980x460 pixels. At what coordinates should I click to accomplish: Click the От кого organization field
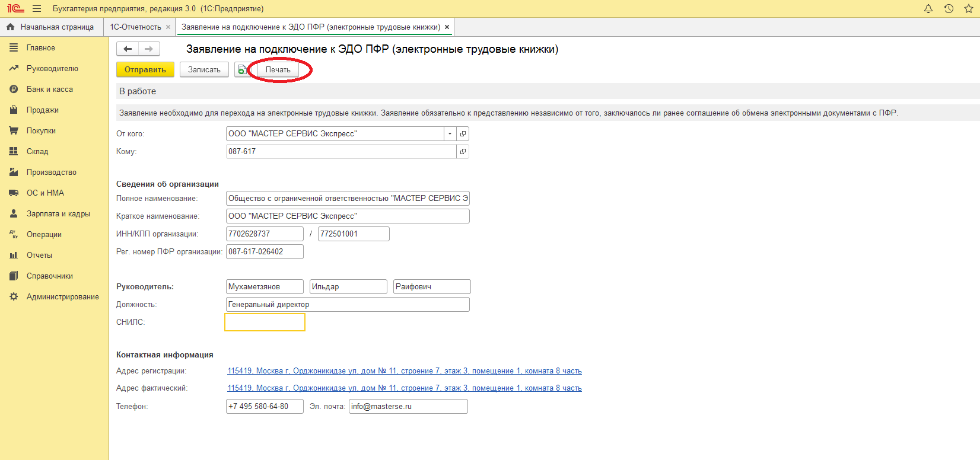(335, 134)
